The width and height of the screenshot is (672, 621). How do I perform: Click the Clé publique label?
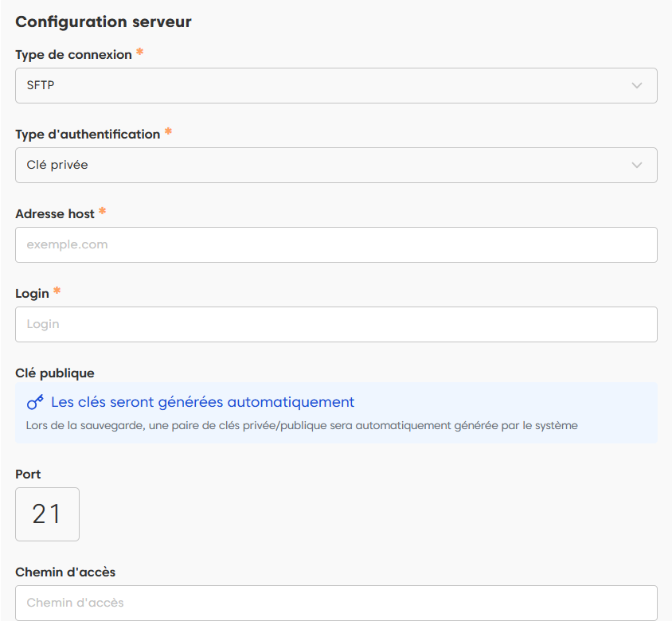[x=55, y=373]
